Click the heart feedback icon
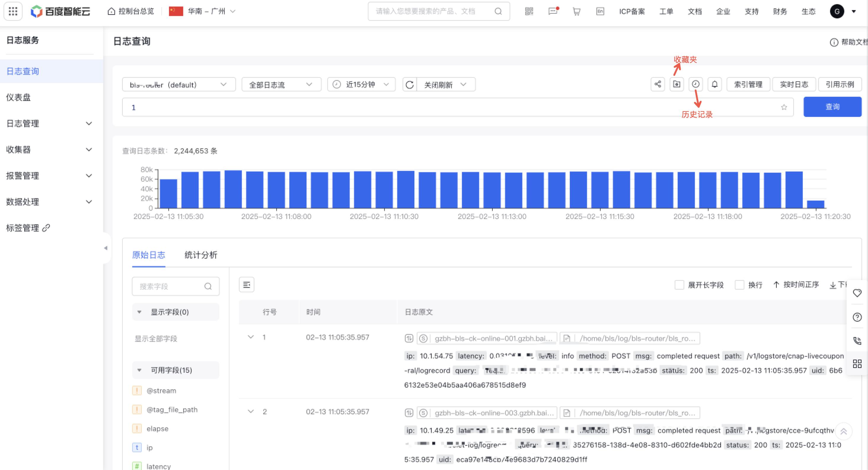This screenshot has height=470, width=868. pyautogui.click(x=857, y=293)
